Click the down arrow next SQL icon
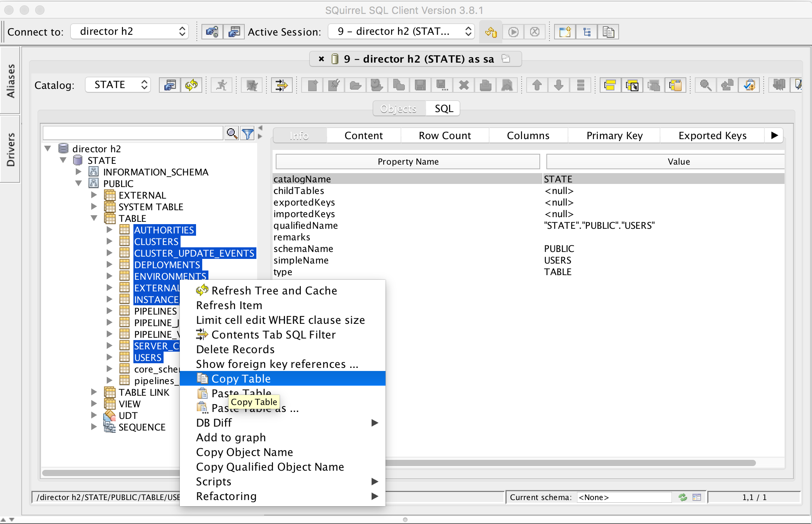812x524 pixels. point(559,85)
